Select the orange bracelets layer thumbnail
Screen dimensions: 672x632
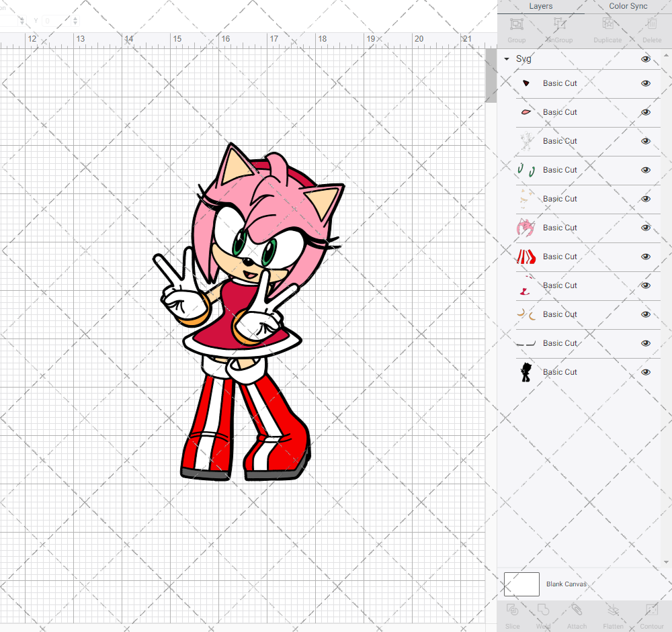click(x=526, y=314)
